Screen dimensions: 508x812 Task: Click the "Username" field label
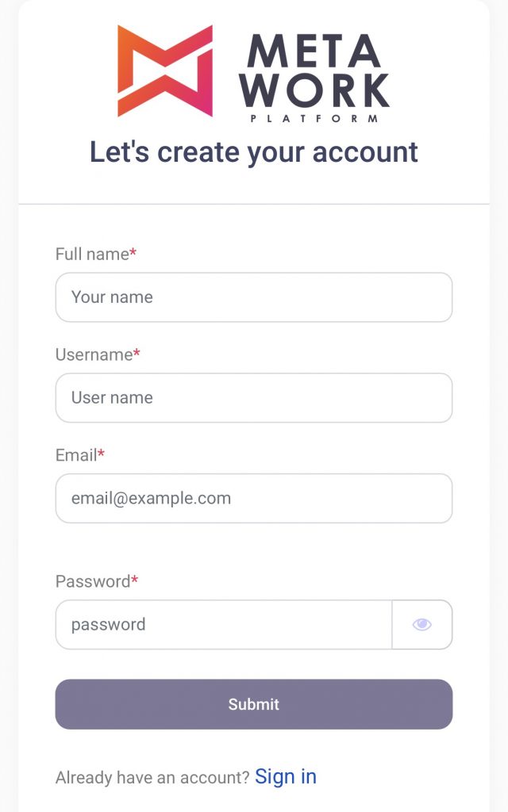[94, 354]
